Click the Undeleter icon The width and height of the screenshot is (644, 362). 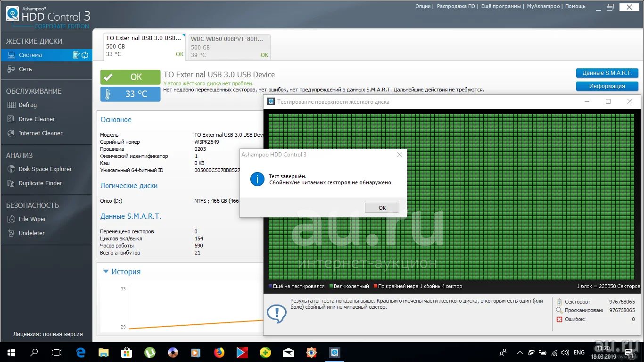coord(11,233)
